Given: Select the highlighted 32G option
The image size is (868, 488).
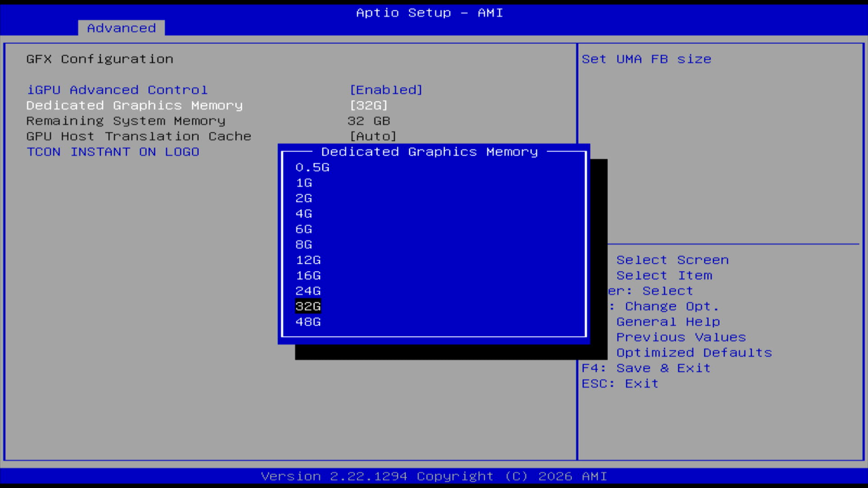Looking at the screenshot, I should 308,306.
